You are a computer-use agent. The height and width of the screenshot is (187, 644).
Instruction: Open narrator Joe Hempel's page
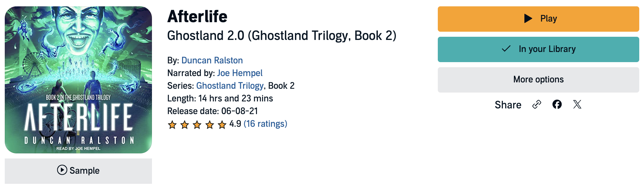[x=240, y=73]
